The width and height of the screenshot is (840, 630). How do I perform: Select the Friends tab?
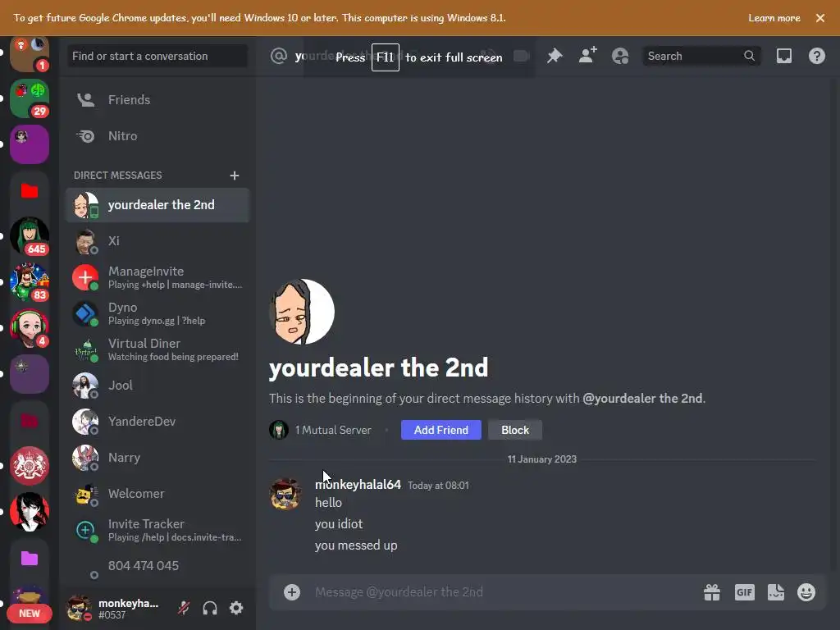[157, 99]
